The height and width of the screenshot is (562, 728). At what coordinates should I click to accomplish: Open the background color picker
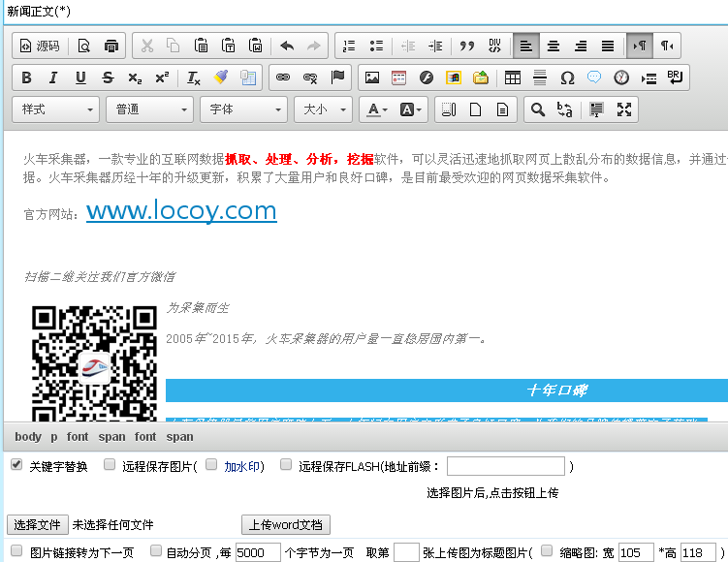(x=410, y=109)
